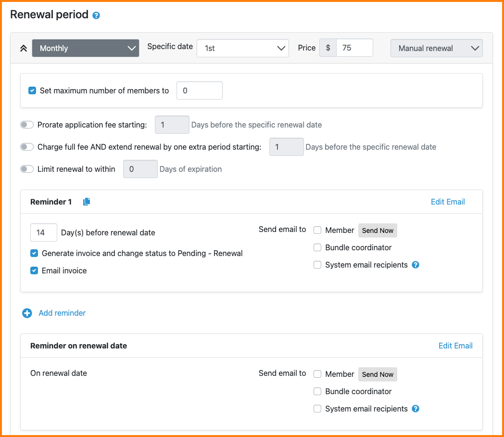The height and width of the screenshot is (437, 504).
Task: Toggle Charge full fee AND extend renewal
Action: pos(27,147)
